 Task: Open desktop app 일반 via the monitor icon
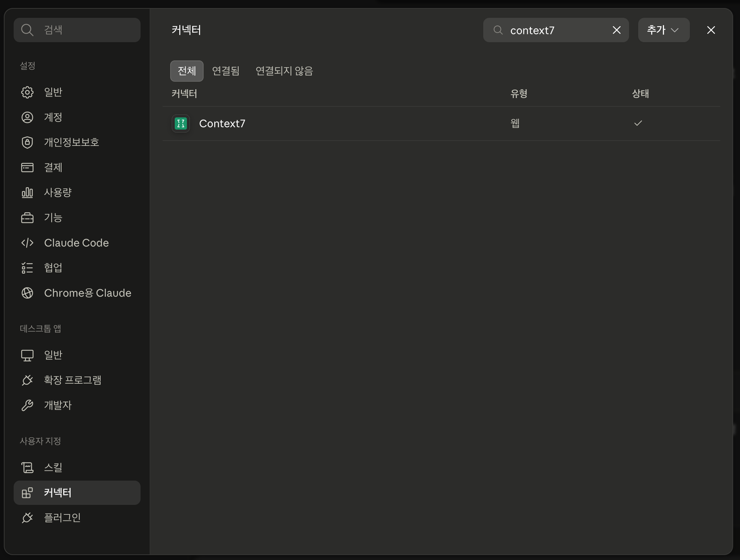click(x=27, y=355)
